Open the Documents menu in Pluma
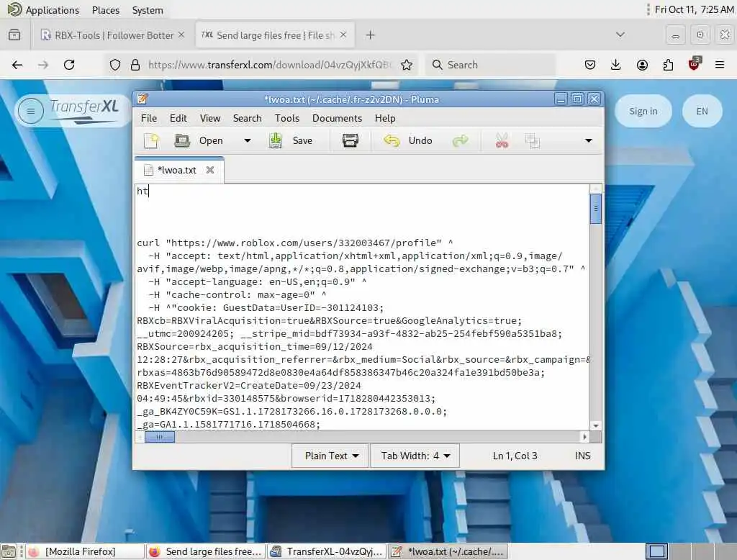Screen dimensions: 737x560 [x=337, y=118]
